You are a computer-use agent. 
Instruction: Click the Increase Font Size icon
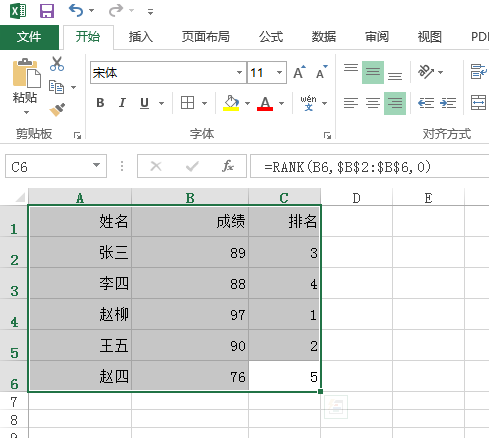299,72
